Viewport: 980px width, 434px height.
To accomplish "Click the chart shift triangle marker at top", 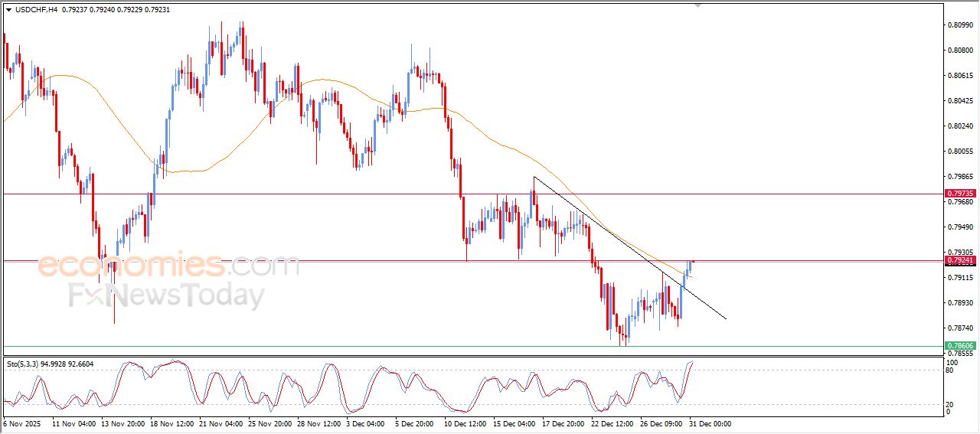I will tap(697, 5).
